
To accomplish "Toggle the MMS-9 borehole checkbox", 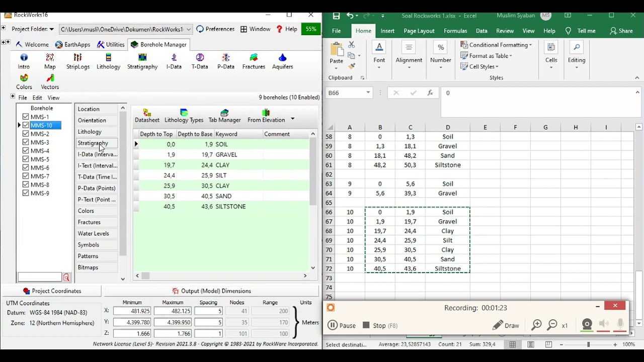I will pos(26,194).
